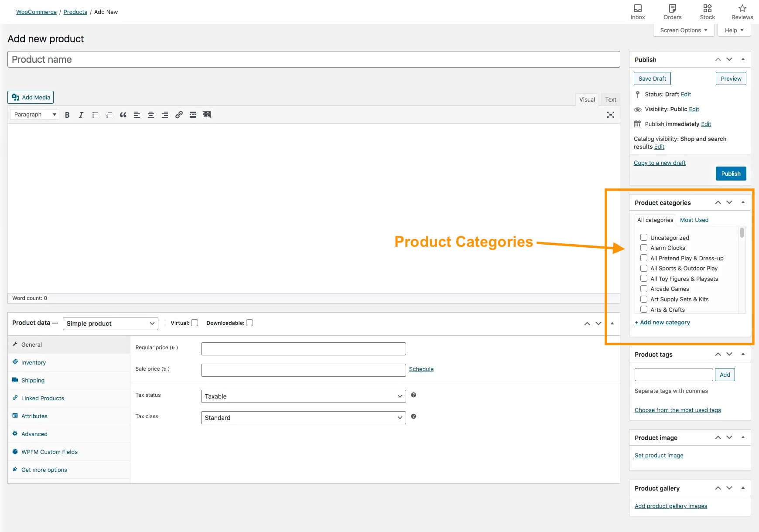Click the Add new category link
This screenshot has height=532, width=759.
coord(662,322)
